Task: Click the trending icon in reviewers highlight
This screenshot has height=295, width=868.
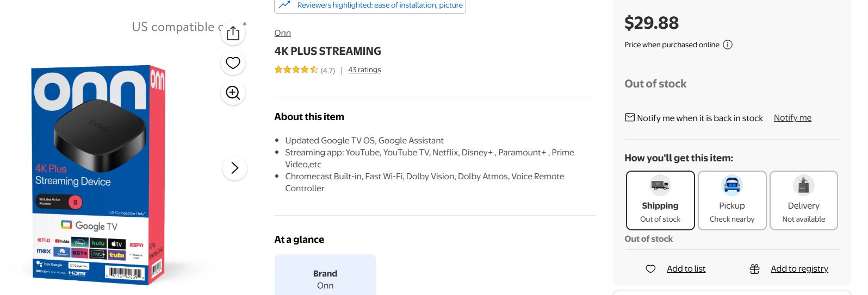Action: coord(284,5)
